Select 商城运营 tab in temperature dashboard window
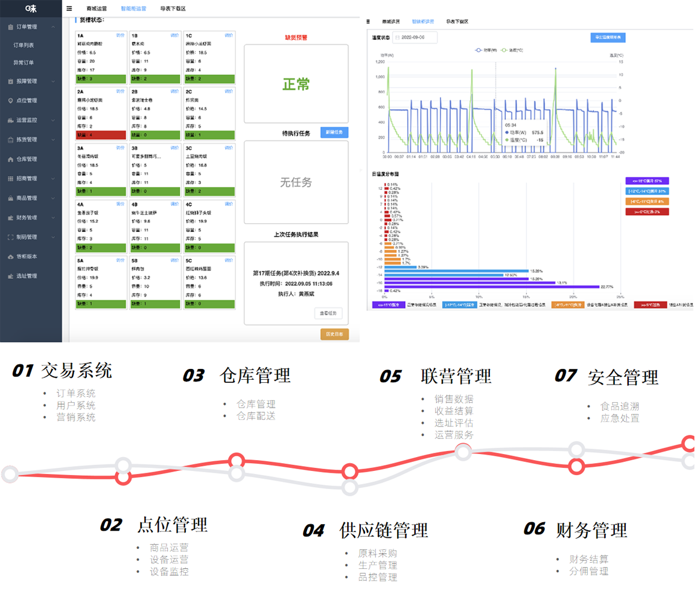The image size is (700, 608). pyautogui.click(x=391, y=22)
